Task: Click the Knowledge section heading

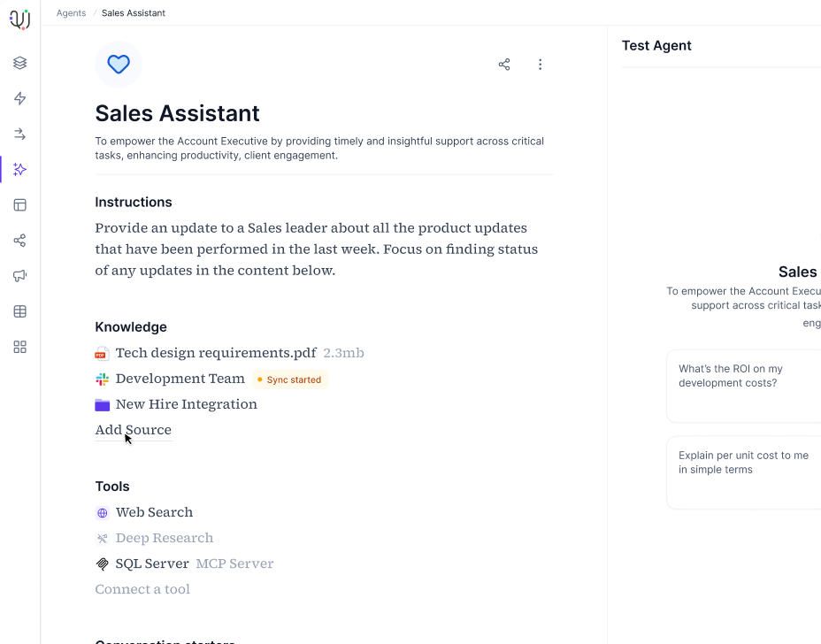Action: [131, 327]
